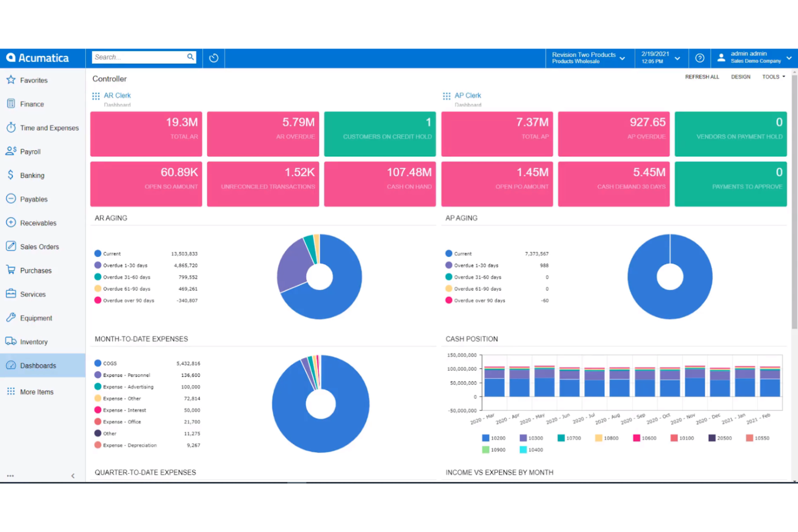Open sidebar three-dots options
798x532 pixels.
10,476
